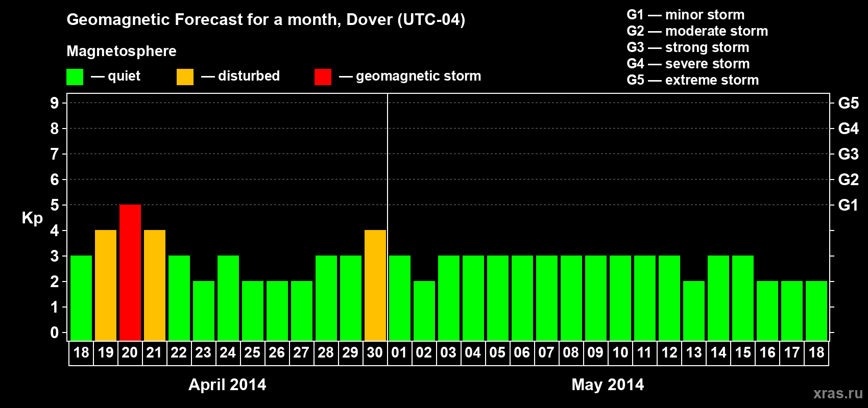Click the date label 20 on axis
This screenshot has width=868, height=408.
point(130,352)
